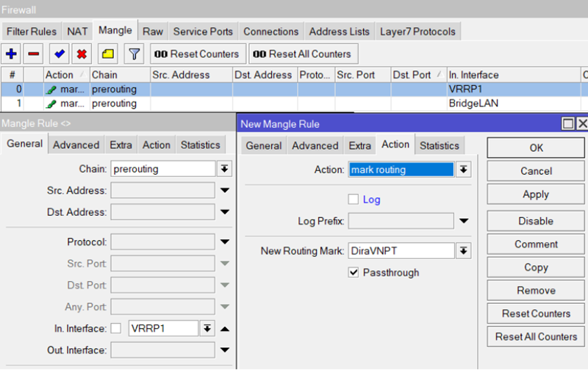Screen dimensions: 588x370
Task: Open the New Routing Mark dropdown
Action: tap(463, 251)
